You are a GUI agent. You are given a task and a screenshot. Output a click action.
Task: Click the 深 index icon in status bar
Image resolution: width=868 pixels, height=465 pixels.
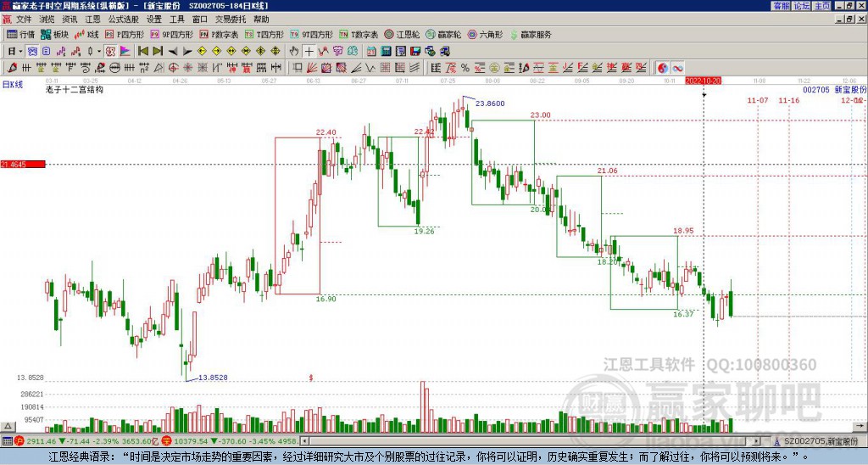pos(167,441)
